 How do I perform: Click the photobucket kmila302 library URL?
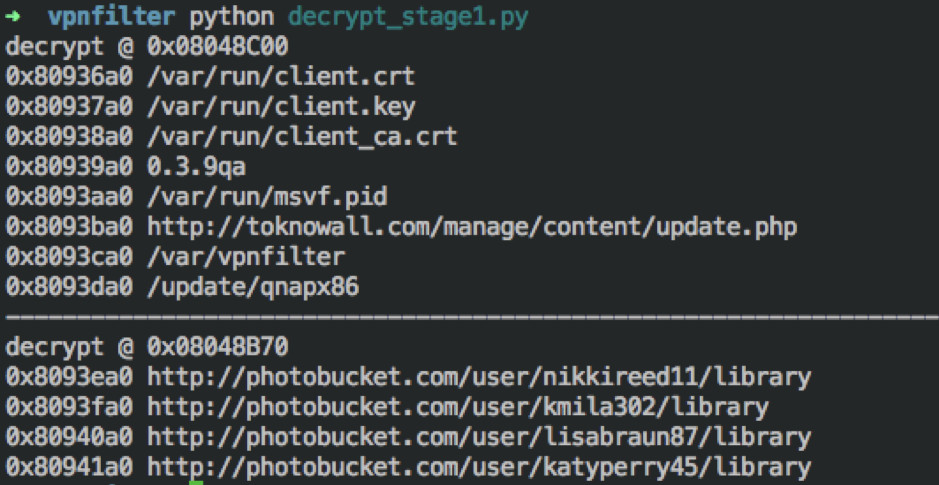coord(458,407)
